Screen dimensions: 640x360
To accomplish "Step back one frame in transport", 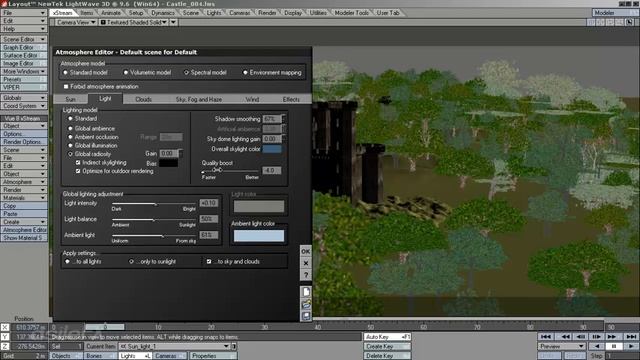I will [x=581, y=337].
